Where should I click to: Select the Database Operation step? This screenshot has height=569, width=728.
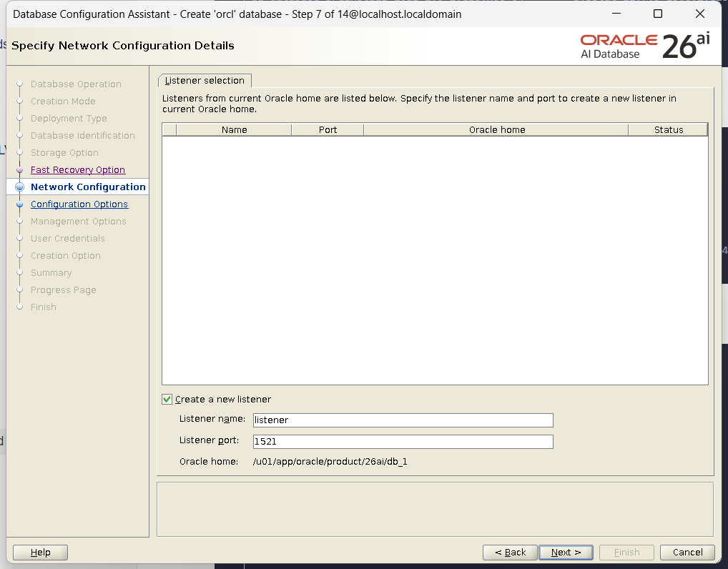click(x=76, y=84)
